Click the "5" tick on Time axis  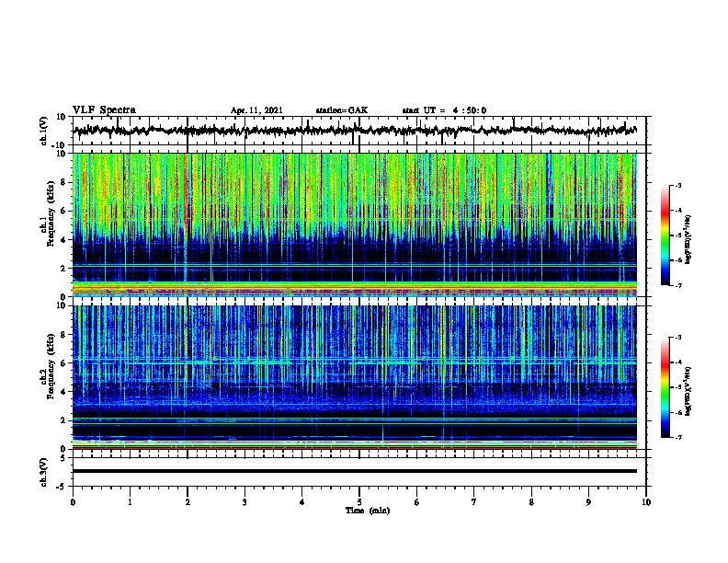[x=359, y=502]
